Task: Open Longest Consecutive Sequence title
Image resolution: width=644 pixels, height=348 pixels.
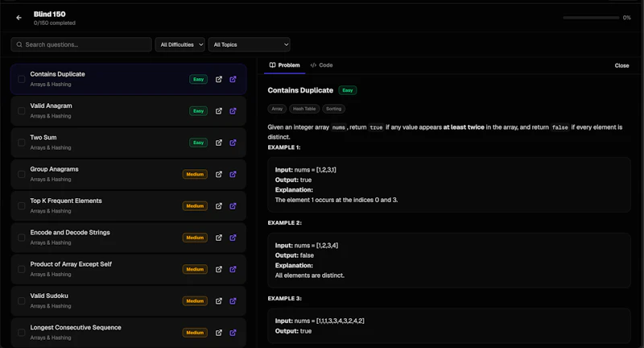Action: [76, 327]
